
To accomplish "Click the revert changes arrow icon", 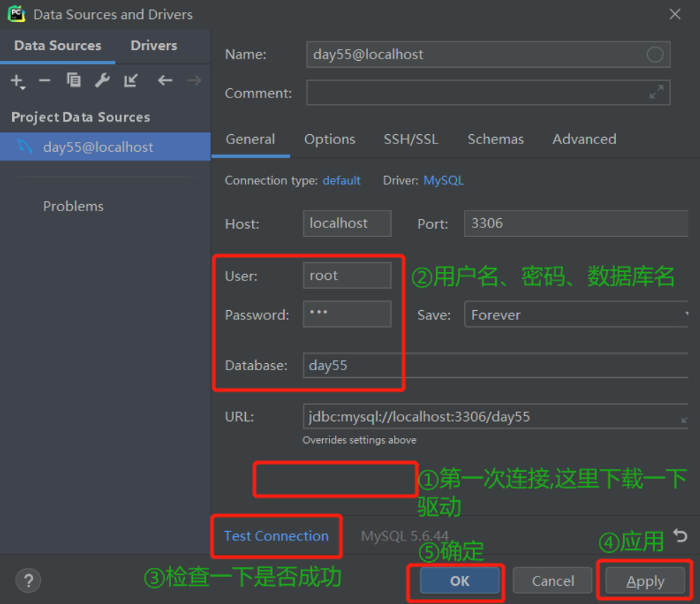I will [x=680, y=535].
